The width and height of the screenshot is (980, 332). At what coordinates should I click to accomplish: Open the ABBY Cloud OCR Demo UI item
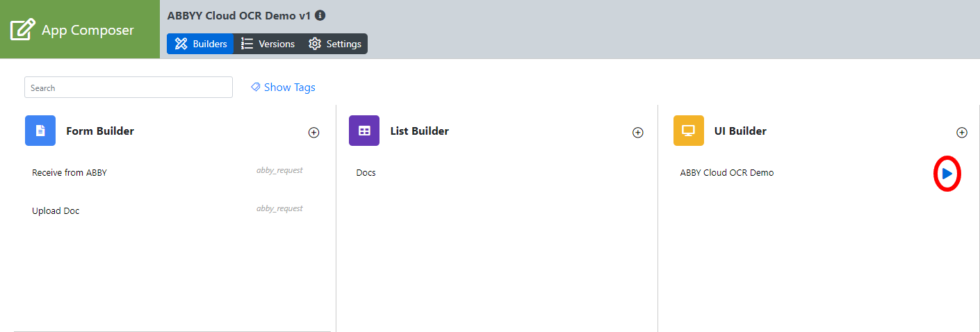click(x=726, y=173)
